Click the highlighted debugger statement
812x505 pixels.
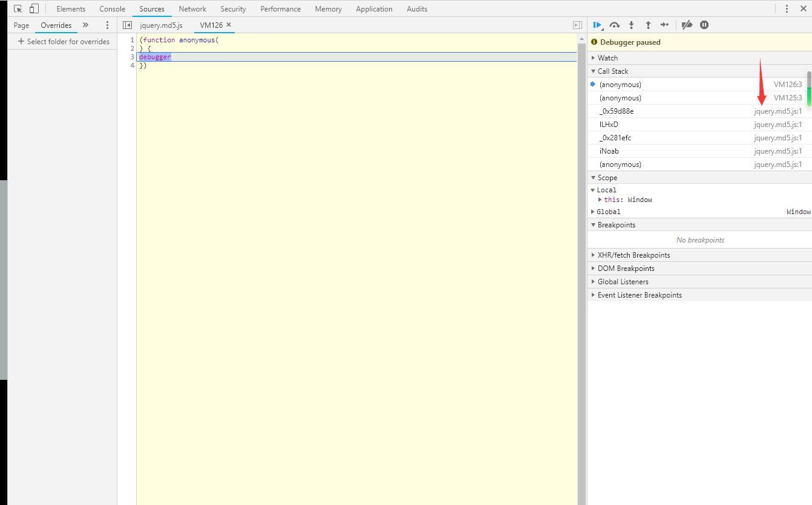pos(155,57)
